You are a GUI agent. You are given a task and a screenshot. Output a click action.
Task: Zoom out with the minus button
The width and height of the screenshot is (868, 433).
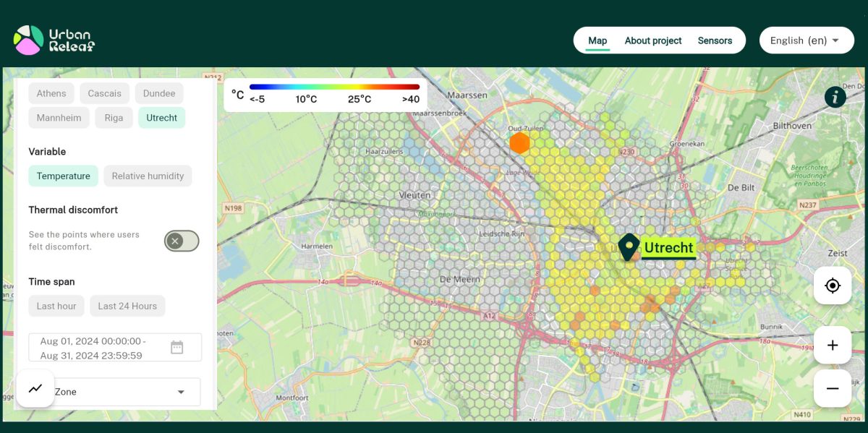tap(832, 388)
